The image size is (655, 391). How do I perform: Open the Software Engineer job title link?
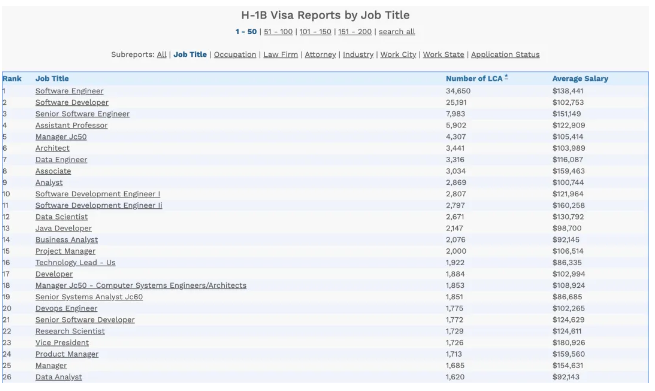tap(69, 91)
